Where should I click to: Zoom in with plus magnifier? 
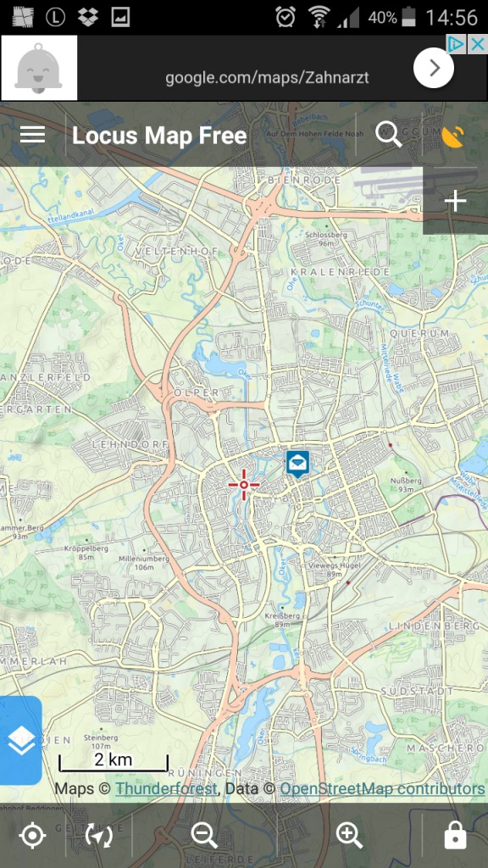click(350, 835)
